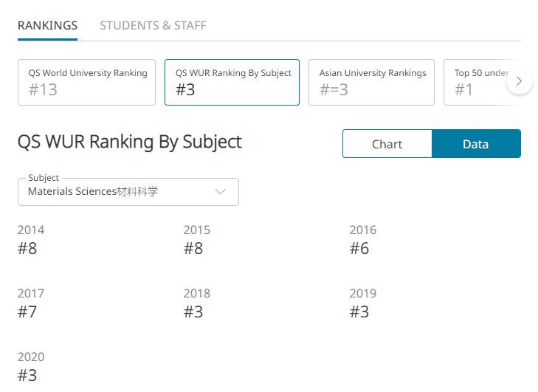Image resolution: width=538 pixels, height=392 pixels.
Task: Select the QS World University Ranking card
Action: pyautogui.click(x=86, y=82)
